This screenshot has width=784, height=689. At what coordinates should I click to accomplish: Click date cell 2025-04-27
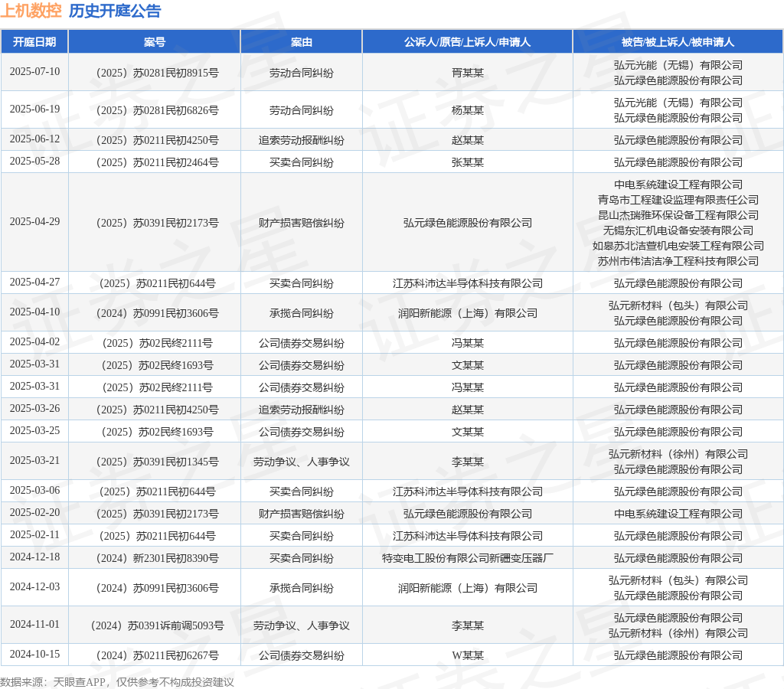(x=34, y=282)
